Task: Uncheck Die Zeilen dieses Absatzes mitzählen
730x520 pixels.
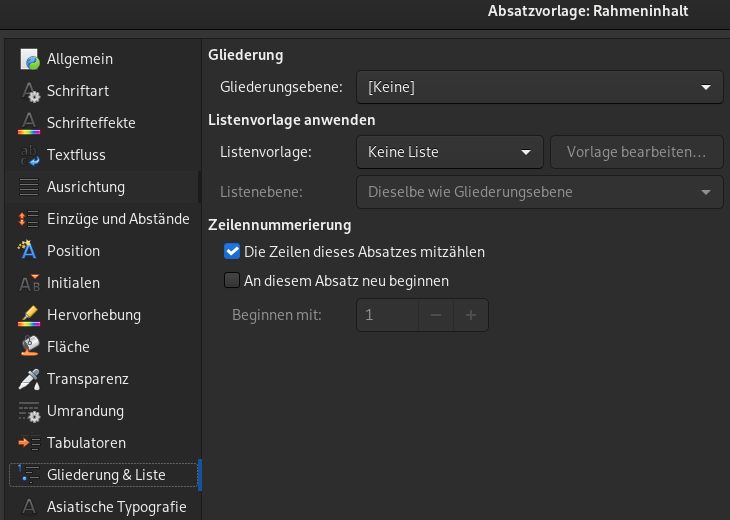Action: click(232, 252)
